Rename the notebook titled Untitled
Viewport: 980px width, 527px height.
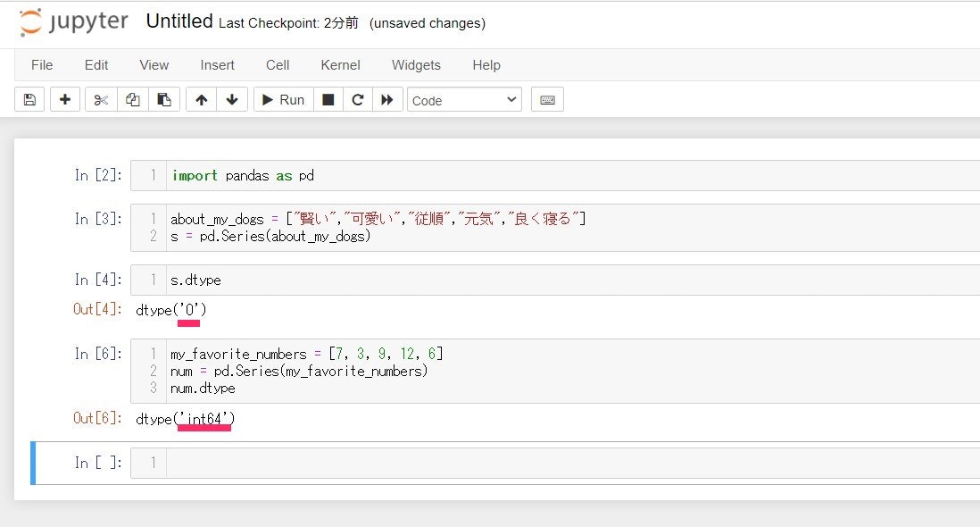pyautogui.click(x=179, y=21)
